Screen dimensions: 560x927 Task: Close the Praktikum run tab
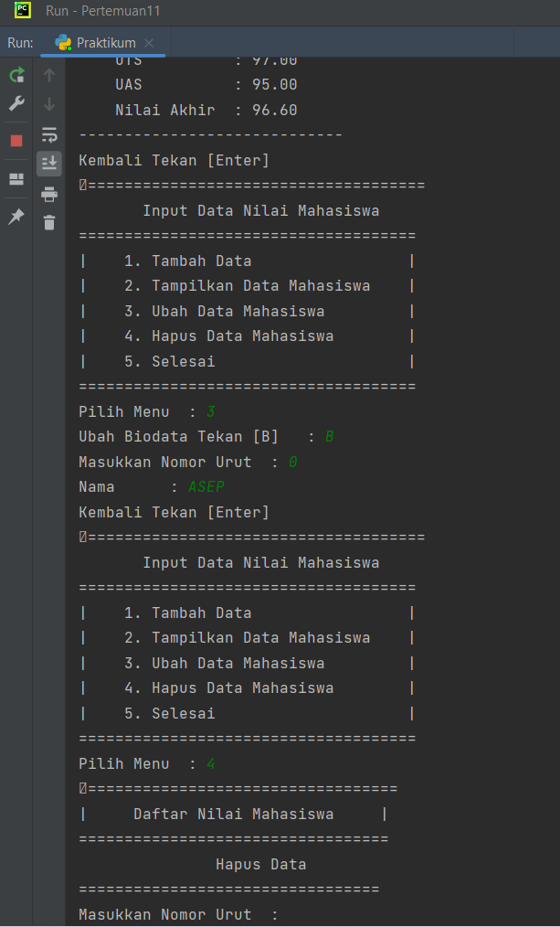(149, 42)
